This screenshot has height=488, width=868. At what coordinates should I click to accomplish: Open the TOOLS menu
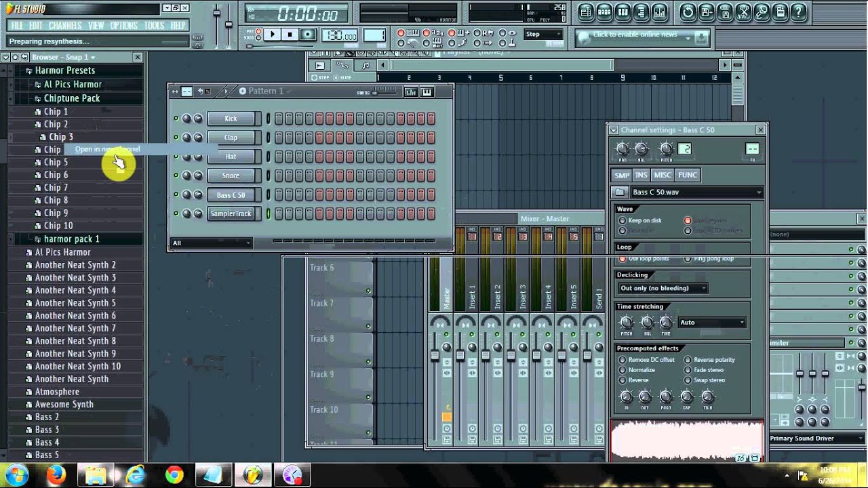coord(155,25)
